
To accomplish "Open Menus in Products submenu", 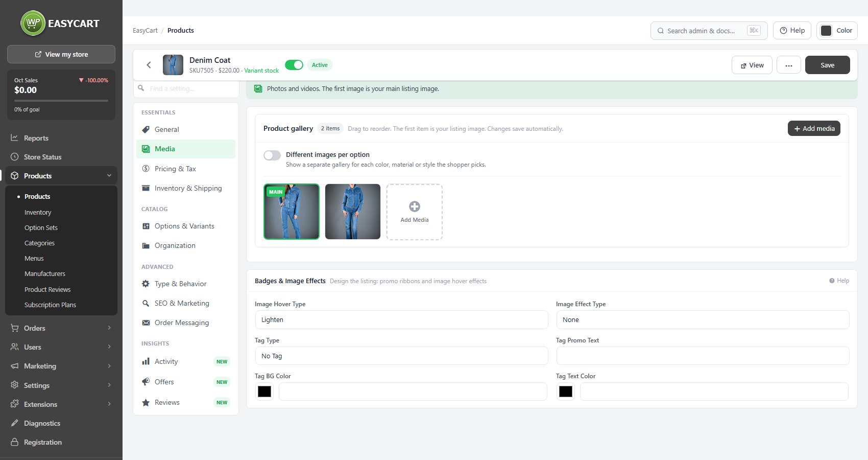I will (34, 258).
